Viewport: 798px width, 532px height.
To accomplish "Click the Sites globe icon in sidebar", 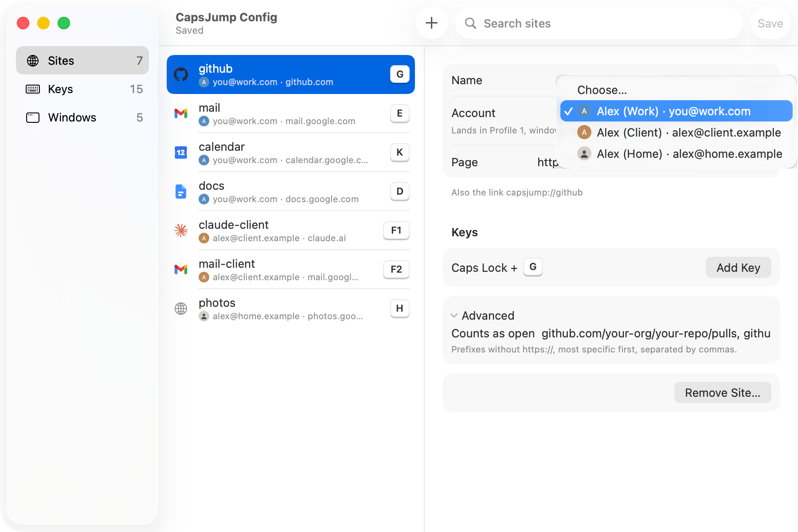I will pyautogui.click(x=33, y=61).
